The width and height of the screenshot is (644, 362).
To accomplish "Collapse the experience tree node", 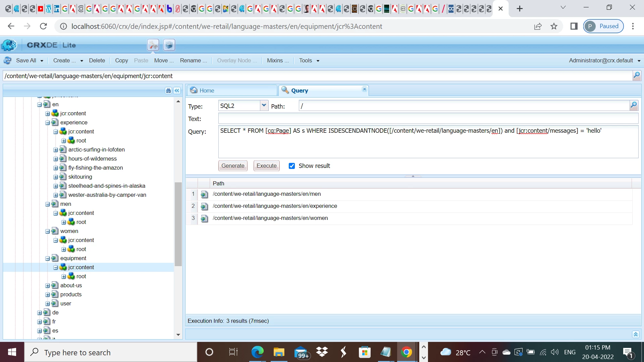I will 48,123.
